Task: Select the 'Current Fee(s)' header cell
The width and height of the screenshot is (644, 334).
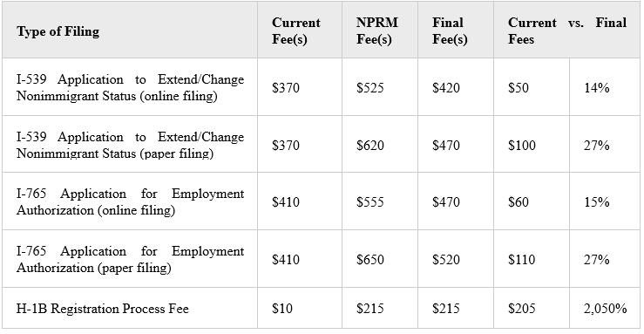Action: click(300, 30)
